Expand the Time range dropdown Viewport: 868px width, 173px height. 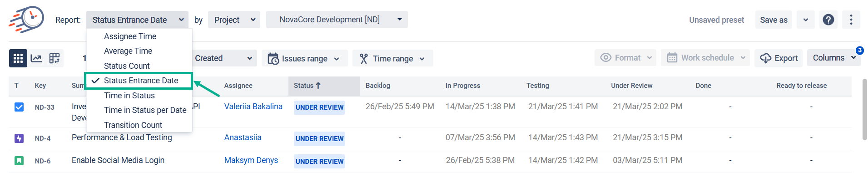click(392, 58)
